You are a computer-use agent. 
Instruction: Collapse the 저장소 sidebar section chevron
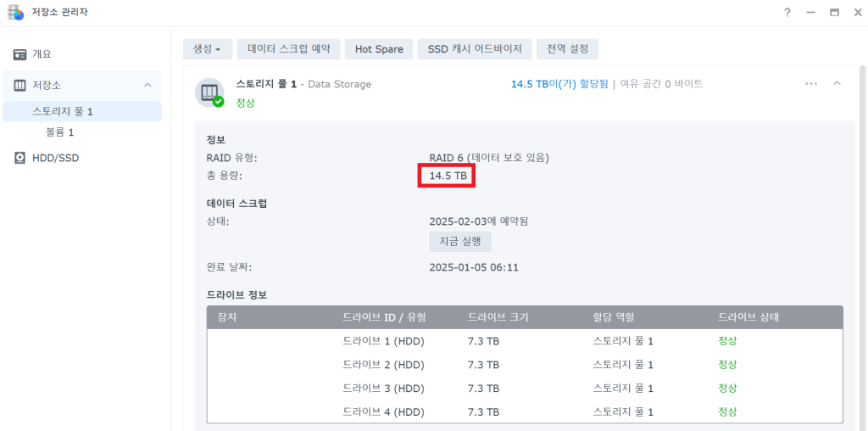tap(147, 86)
